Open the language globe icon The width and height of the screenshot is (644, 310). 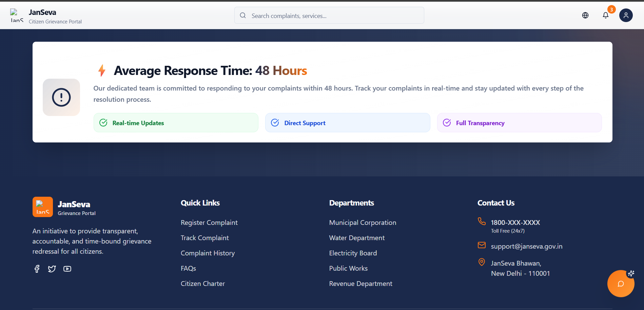pyautogui.click(x=585, y=15)
